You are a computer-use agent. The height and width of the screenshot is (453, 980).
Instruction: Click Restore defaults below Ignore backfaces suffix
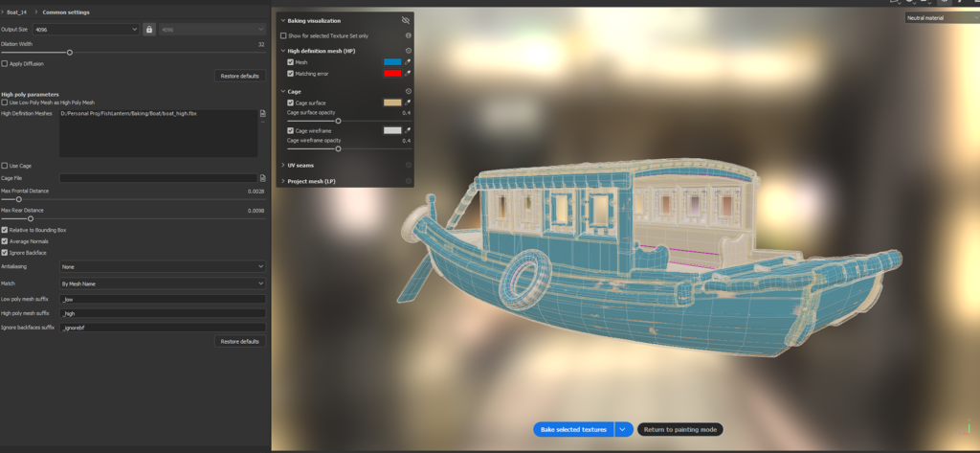240,342
